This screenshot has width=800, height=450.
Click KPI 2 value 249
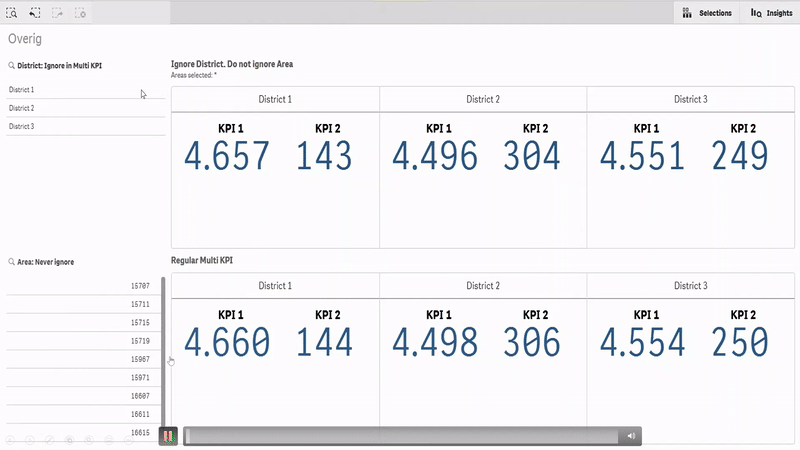(740, 156)
